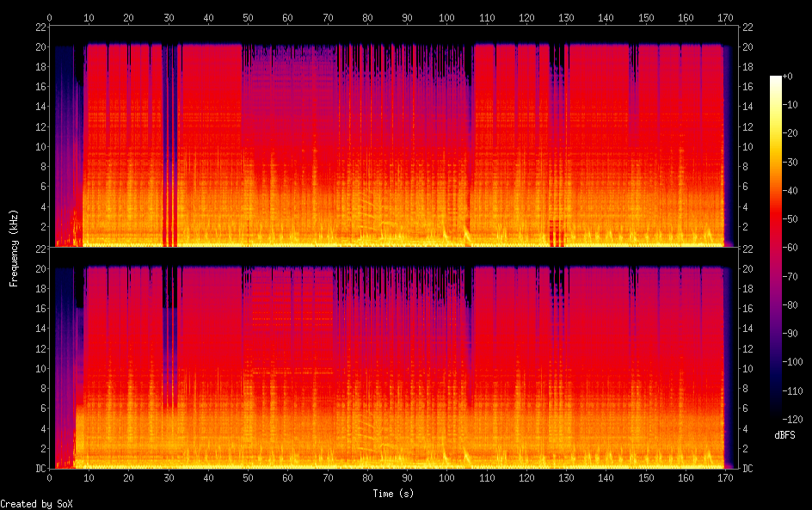Click the "Frequency (kHz)" axis title
Image resolution: width=812 pixels, height=510 pixels.
coord(14,248)
